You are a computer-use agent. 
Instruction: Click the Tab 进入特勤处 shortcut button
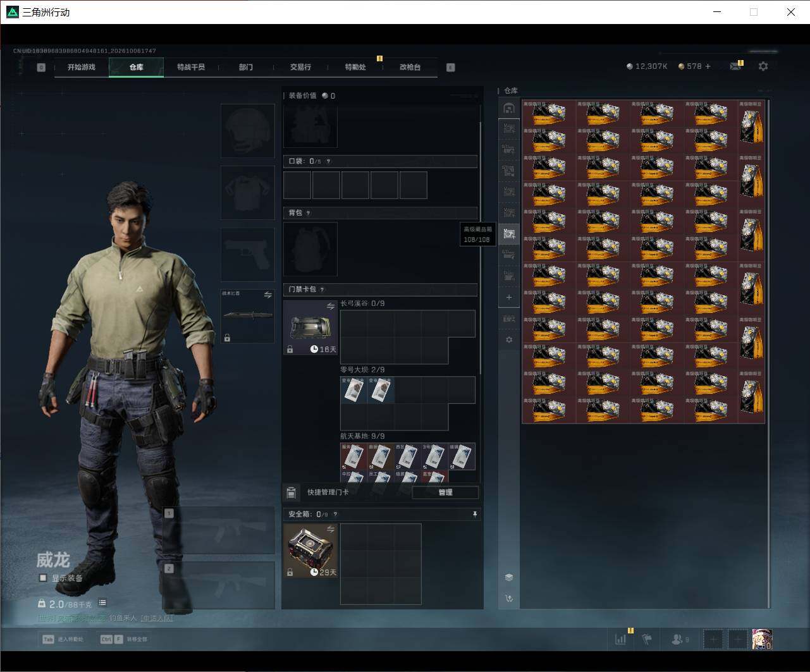63,639
